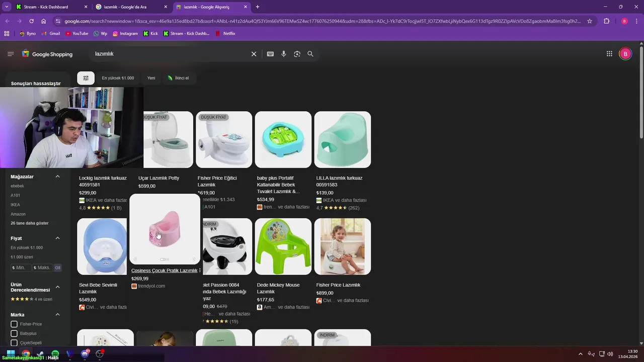The height and width of the screenshot is (362, 644).
Task: Open Chrome three-dot menu
Action: pyautogui.click(x=637, y=21)
